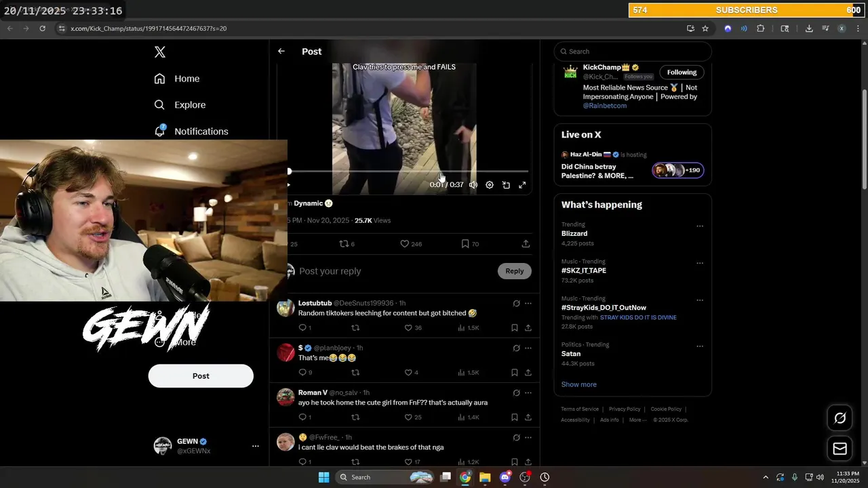Like Roman V's reply (25 likes)
The height and width of the screenshot is (488, 868).
pos(413,418)
